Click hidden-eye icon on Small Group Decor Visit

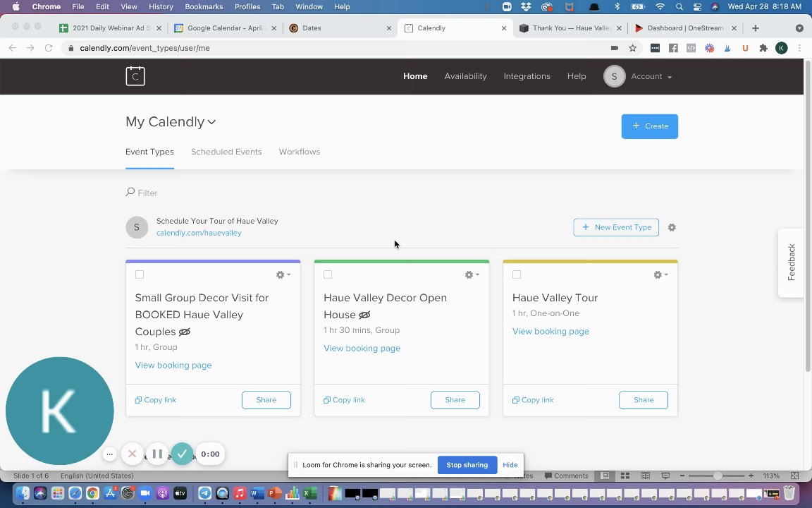click(x=185, y=332)
